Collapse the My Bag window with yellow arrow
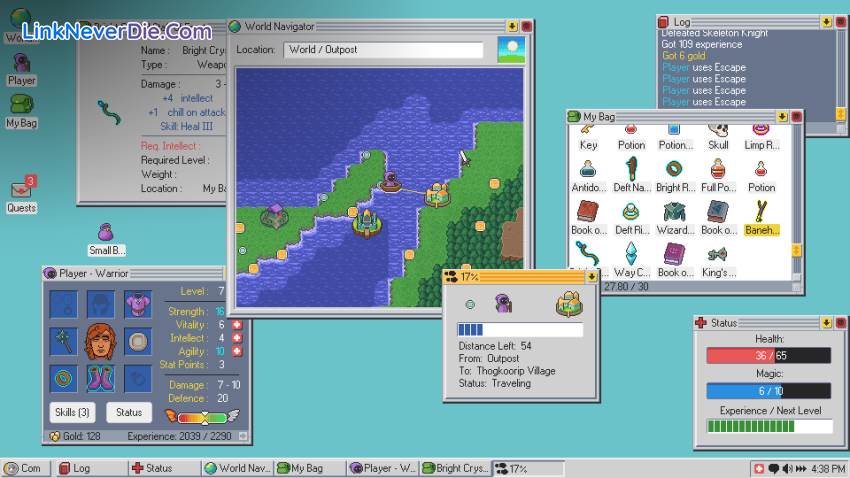The image size is (850, 478). pyautogui.click(x=782, y=117)
